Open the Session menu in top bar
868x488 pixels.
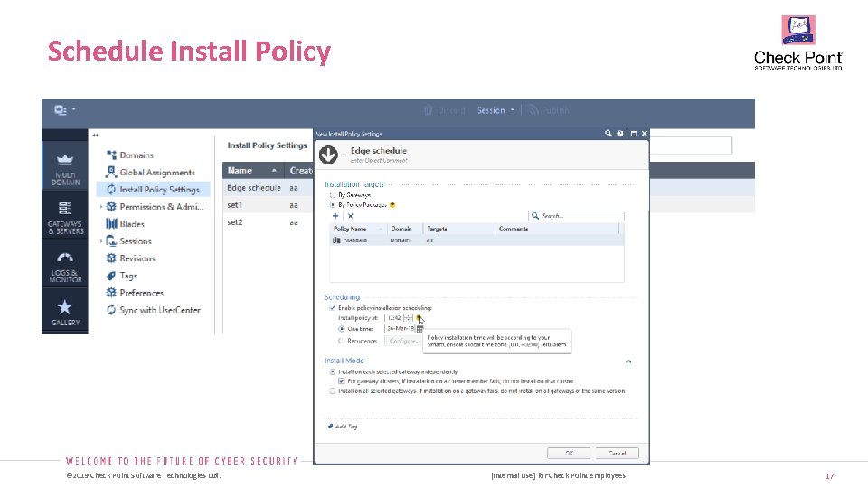(496, 110)
